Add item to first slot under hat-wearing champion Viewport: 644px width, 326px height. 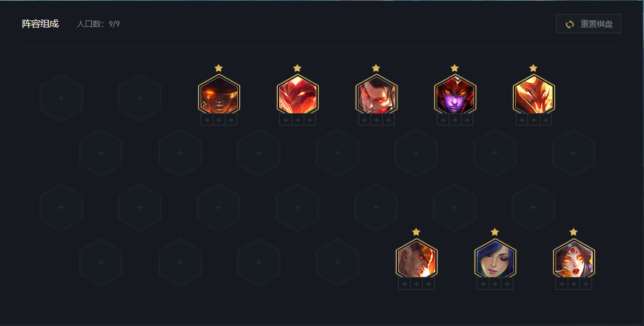[207, 120]
